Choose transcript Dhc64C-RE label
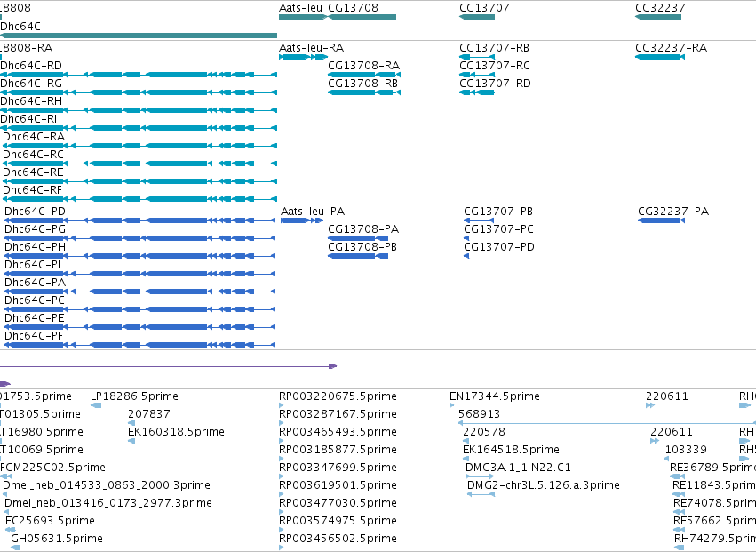756x552 pixels. click(x=33, y=172)
